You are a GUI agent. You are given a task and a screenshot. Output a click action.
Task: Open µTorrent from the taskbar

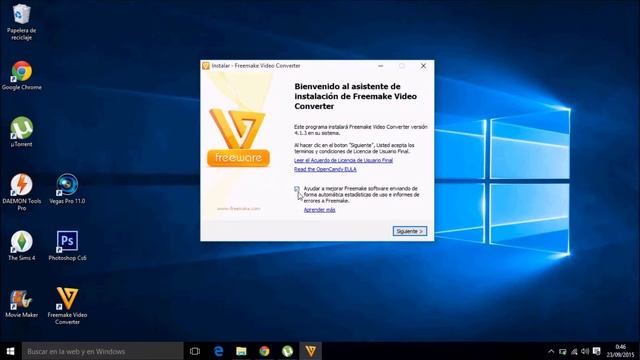point(287,351)
